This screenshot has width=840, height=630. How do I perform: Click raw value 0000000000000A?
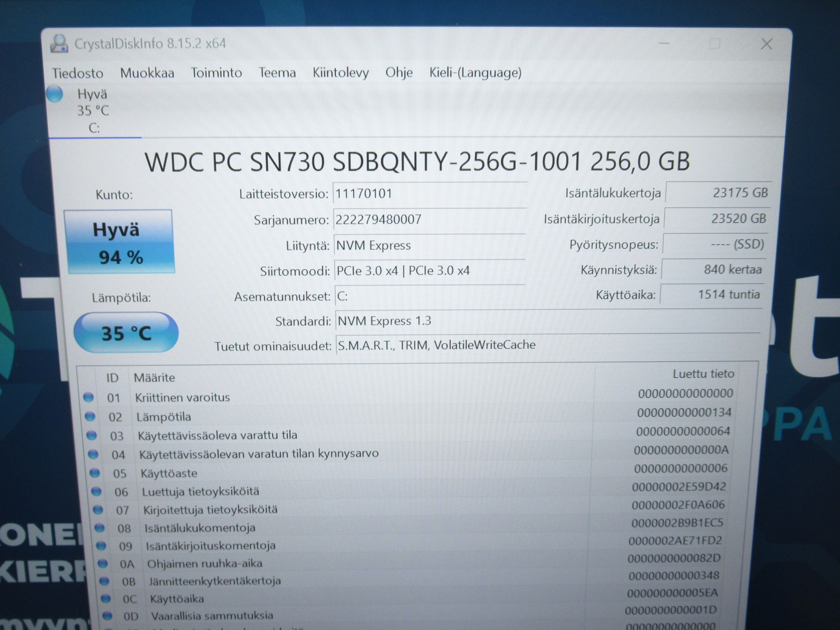681,450
